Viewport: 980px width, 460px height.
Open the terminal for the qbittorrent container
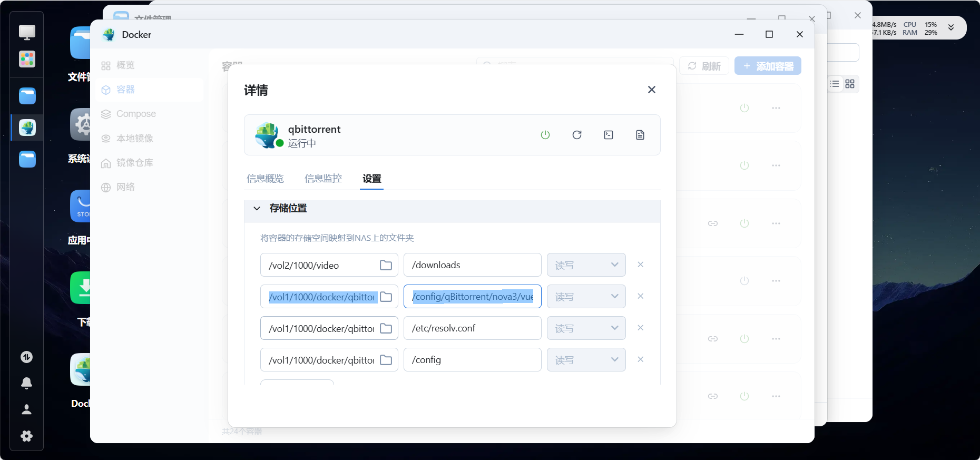[x=609, y=135]
